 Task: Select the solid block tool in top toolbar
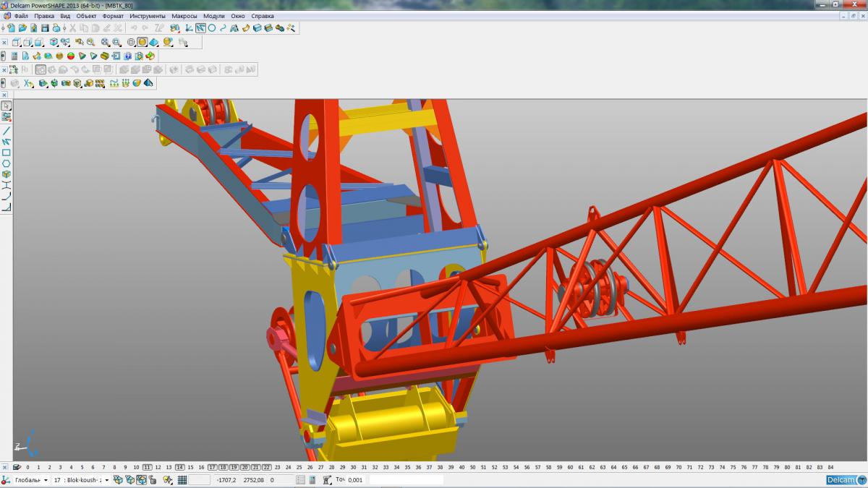[257, 27]
